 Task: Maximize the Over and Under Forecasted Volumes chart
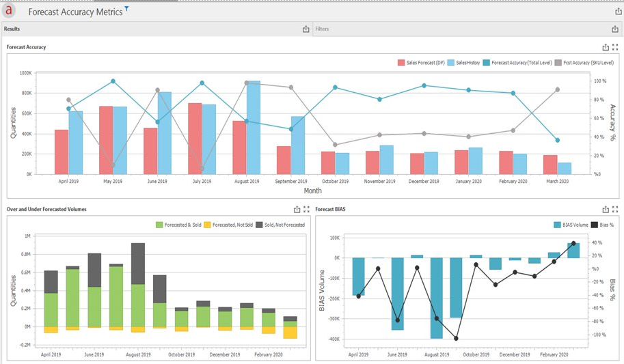click(306, 210)
